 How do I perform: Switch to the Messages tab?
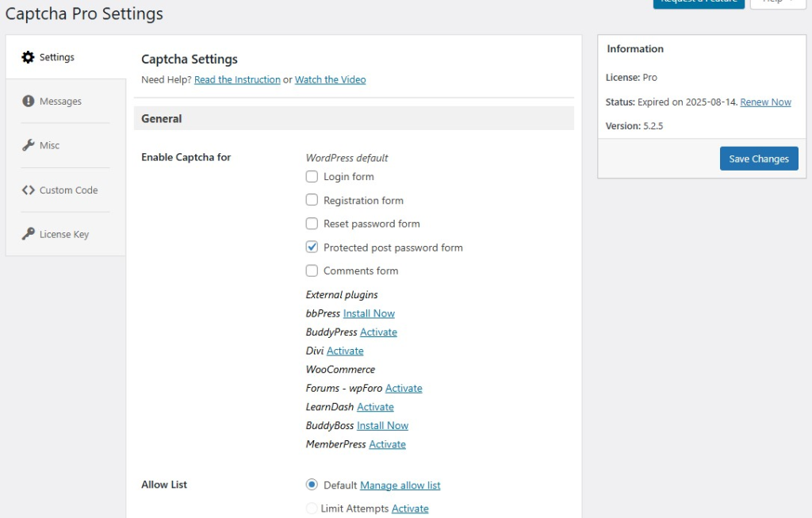tap(60, 102)
